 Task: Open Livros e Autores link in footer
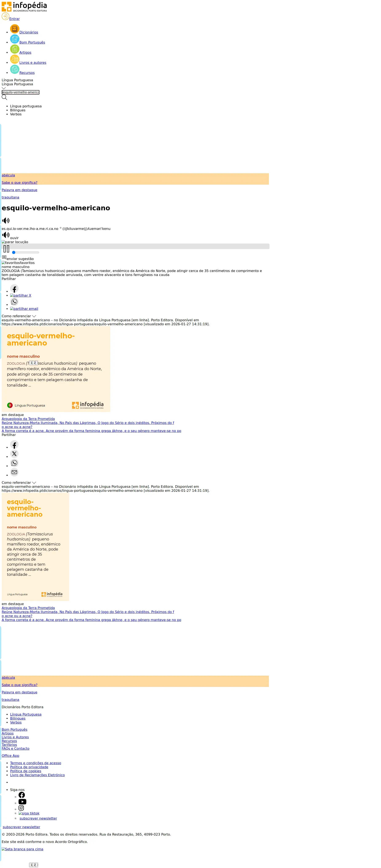pos(15,737)
